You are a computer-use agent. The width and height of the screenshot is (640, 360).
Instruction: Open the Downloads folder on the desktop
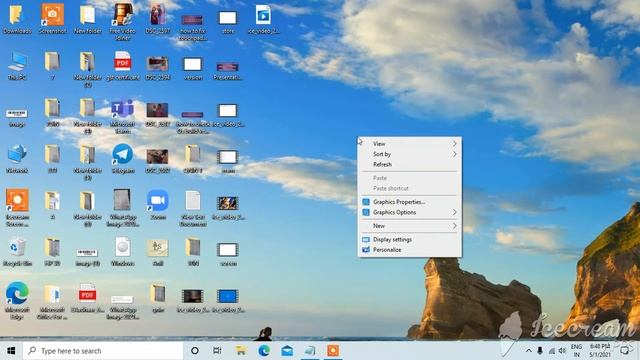pyautogui.click(x=17, y=20)
